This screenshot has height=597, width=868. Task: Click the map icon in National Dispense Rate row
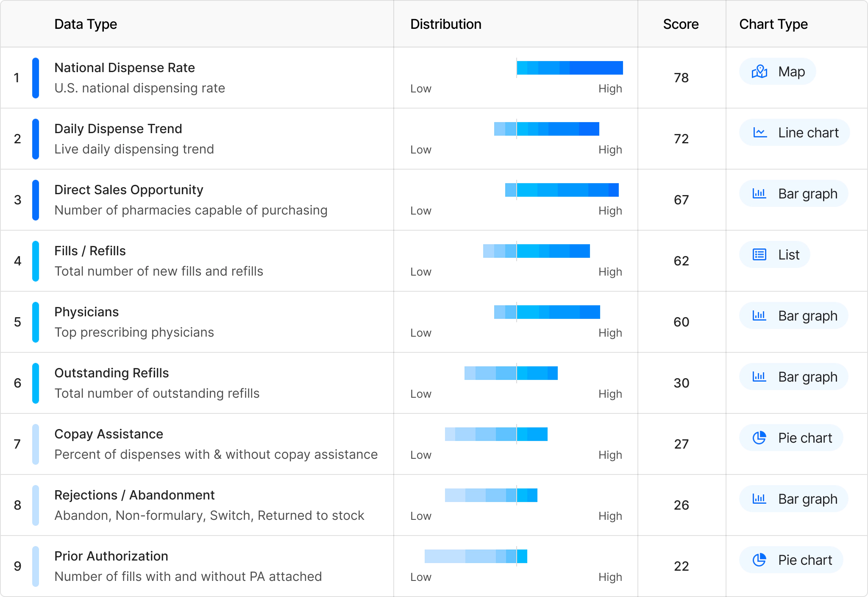click(x=759, y=72)
